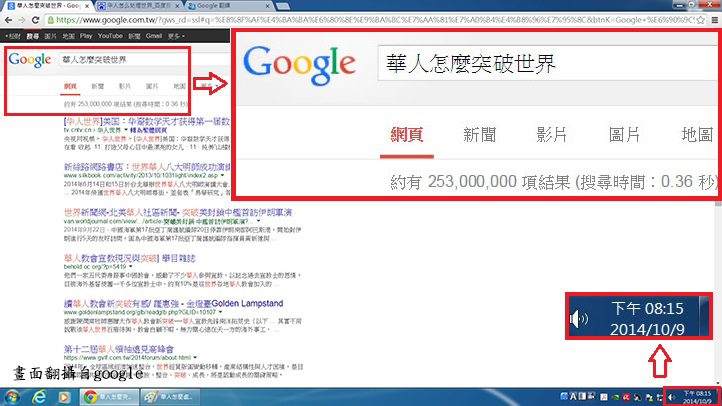Click the Chrome new tab button
722x406 pixels.
[282, 6]
